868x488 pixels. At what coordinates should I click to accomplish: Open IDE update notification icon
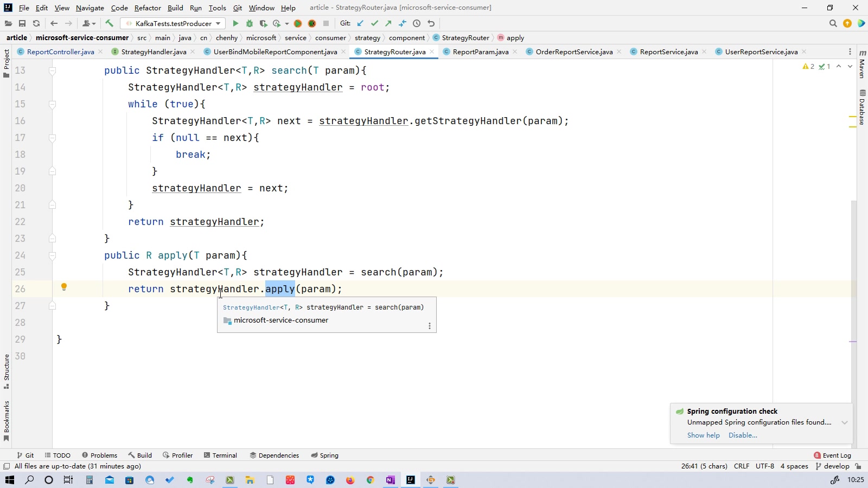847,23
